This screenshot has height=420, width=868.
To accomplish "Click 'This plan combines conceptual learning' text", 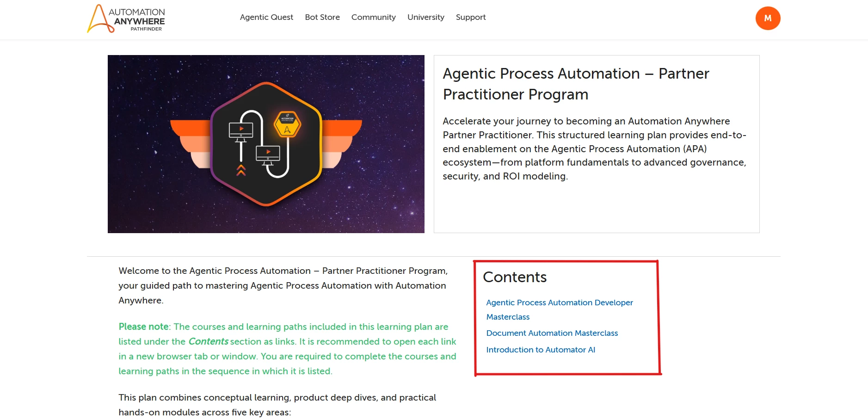I will point(277,405).
